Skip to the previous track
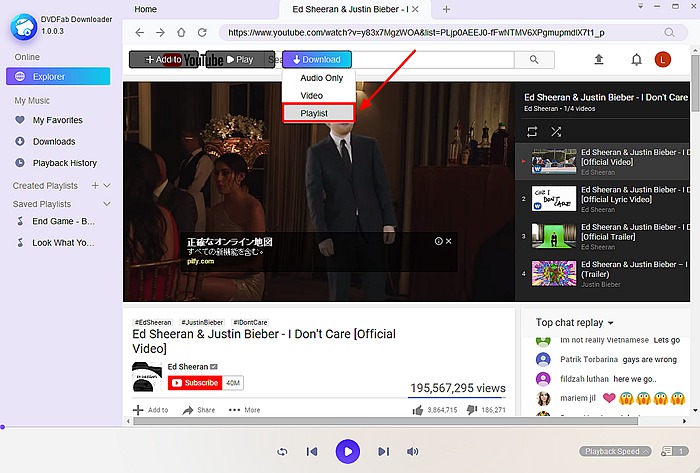 click(x=312, y=452)
